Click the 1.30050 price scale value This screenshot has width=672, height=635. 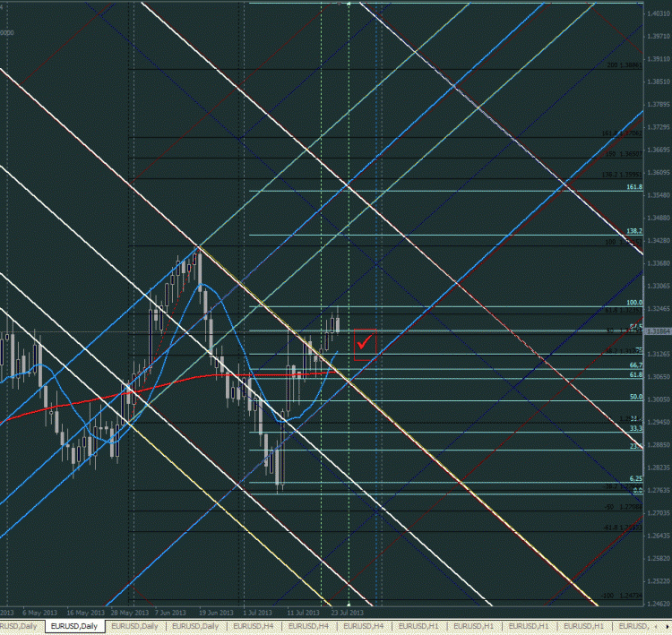click(x=659, y=399)
